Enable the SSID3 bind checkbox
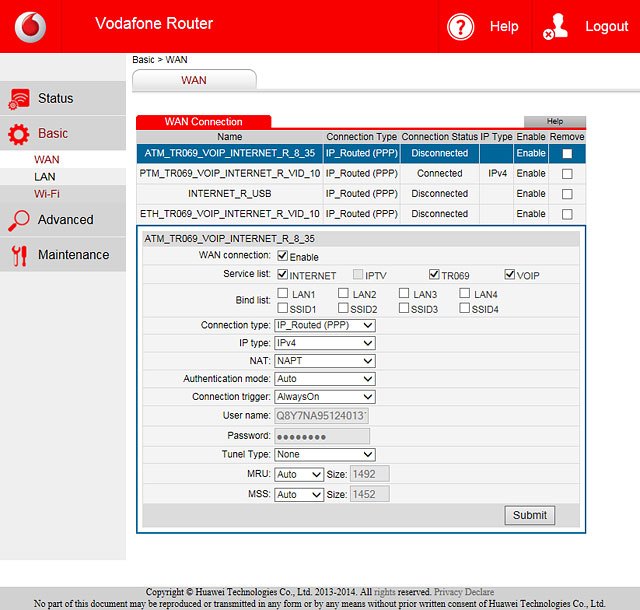 click(404, 309)
